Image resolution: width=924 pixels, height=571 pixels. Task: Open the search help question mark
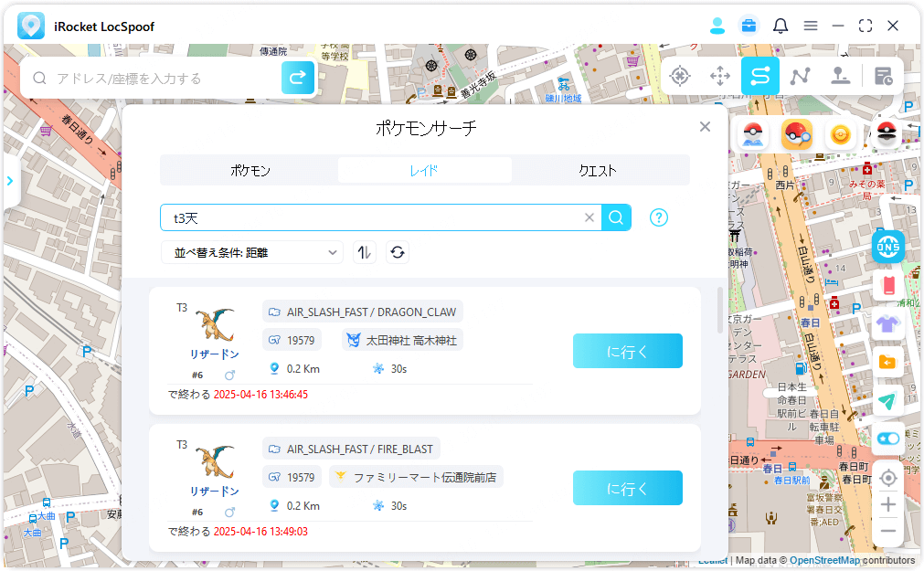pos(659,217)
